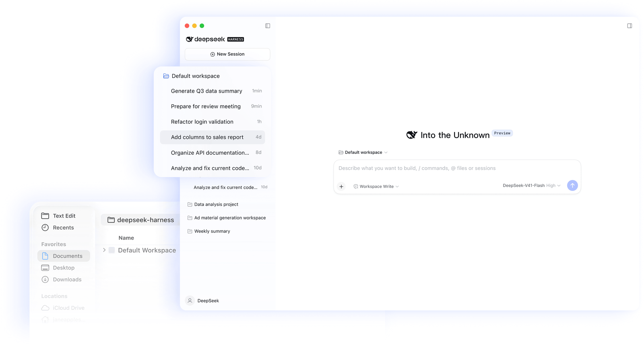Select Documents in Finder Favorites
The width and height of the screenshot is (644, 346).
(64, 256)
